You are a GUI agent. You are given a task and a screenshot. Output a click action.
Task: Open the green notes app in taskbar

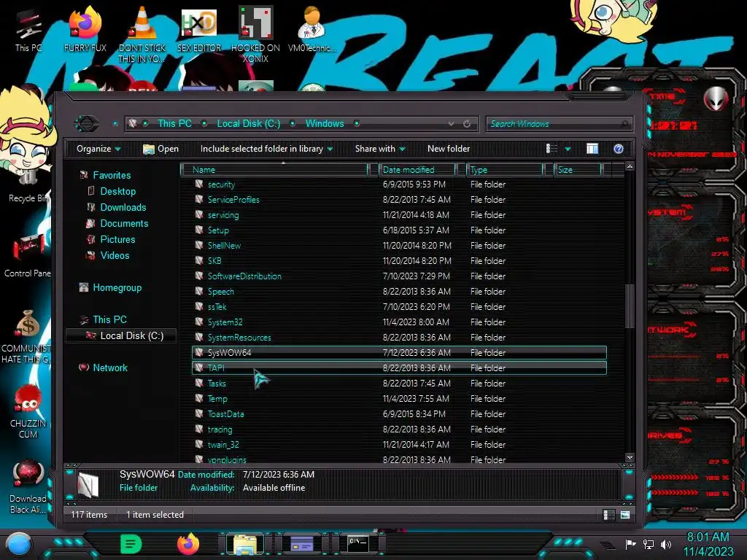(x=131, y=544)
